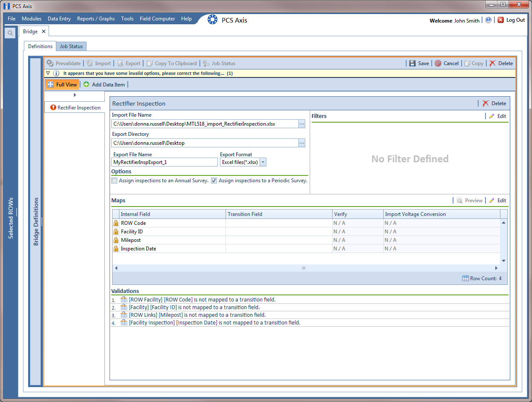This screenshot has width=532, height=402.
Task: Open the Modules menu
Action: (32, 19)
